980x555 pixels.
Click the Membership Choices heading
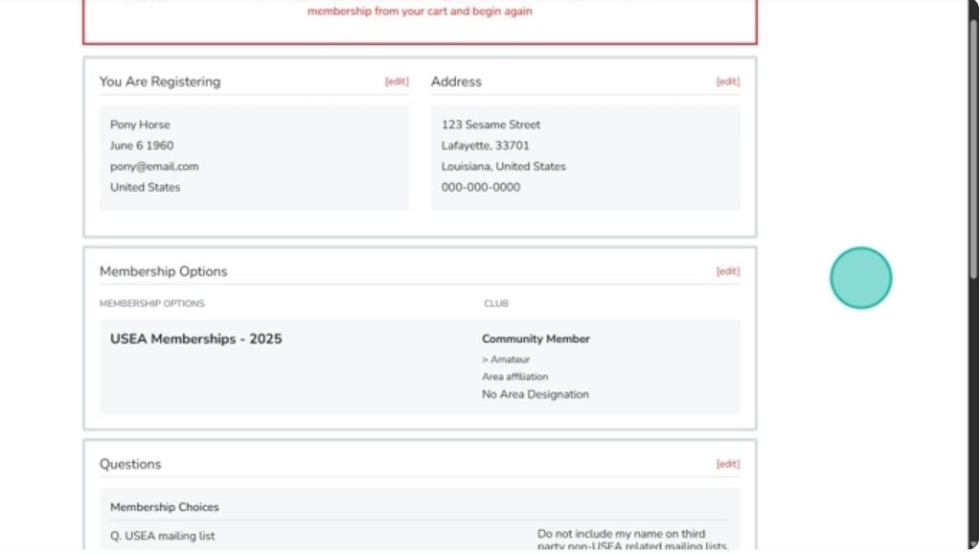tap(164, 507)
